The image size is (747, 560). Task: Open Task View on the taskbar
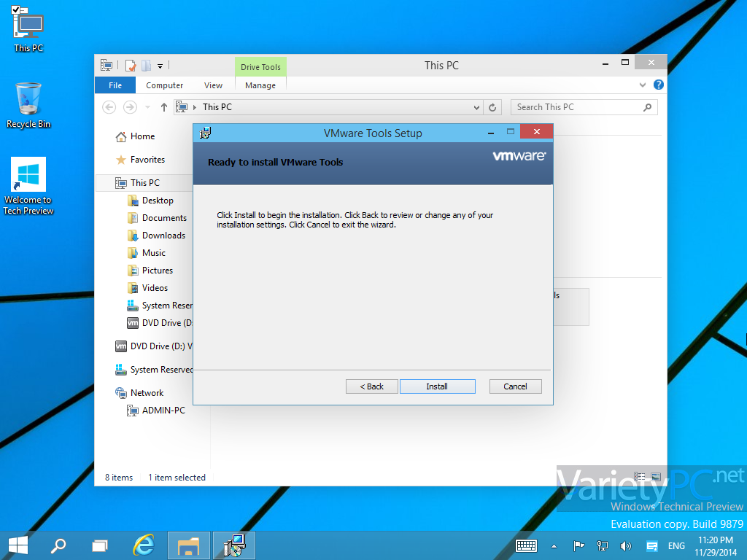click(100, 545)
